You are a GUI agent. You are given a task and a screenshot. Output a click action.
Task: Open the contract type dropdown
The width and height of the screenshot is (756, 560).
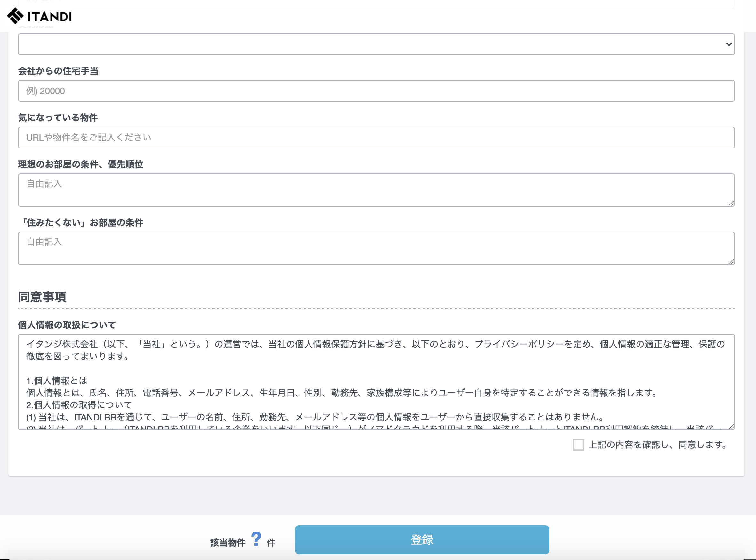(x=376, y=44)
